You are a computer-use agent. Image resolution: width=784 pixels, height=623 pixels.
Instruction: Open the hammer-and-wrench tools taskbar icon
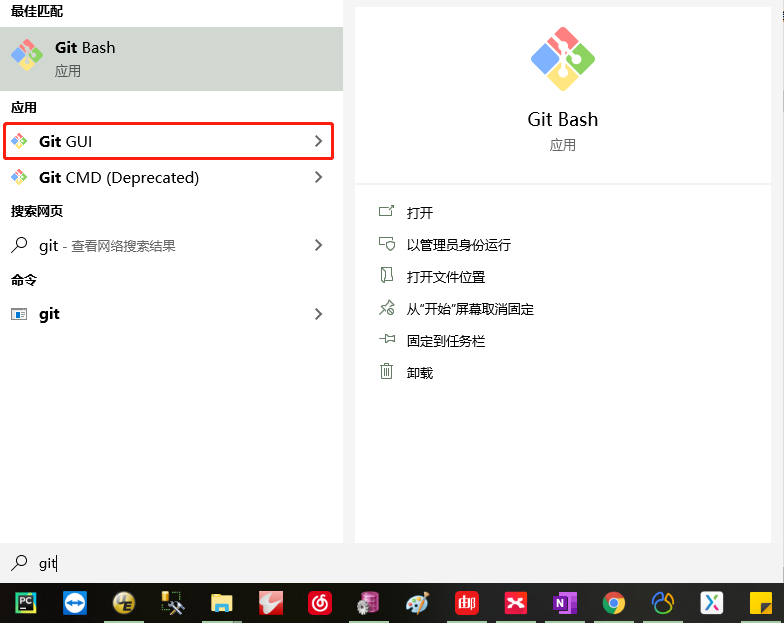coord(172,603)
